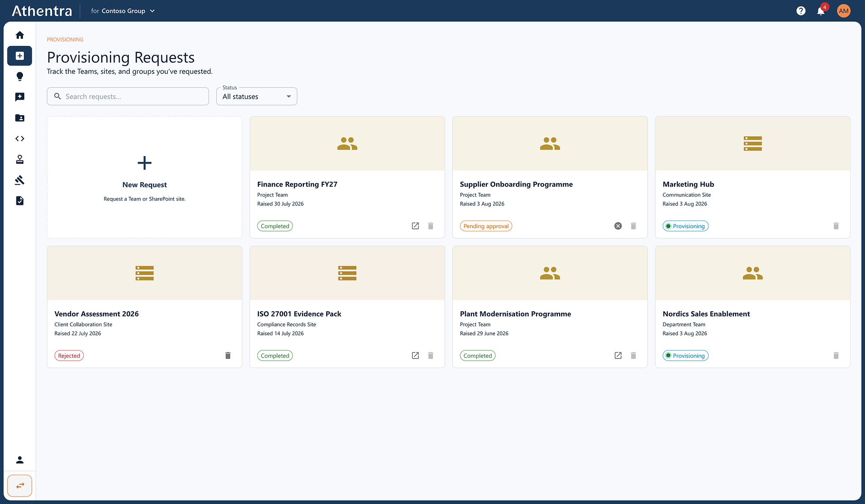Cancel the Supplier Onboarding Programme request
This screenshot has width=865, height=504.
618,226
